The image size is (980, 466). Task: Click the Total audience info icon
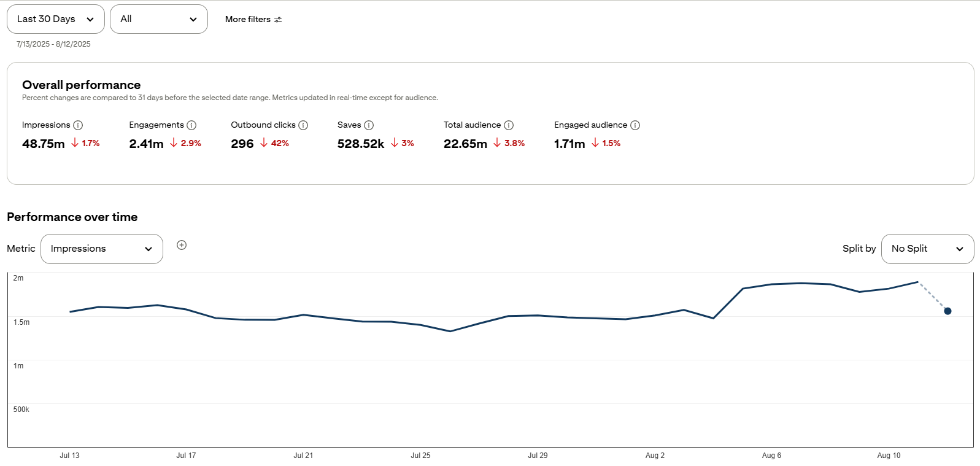pyautogui.click(x=509, y=125)
